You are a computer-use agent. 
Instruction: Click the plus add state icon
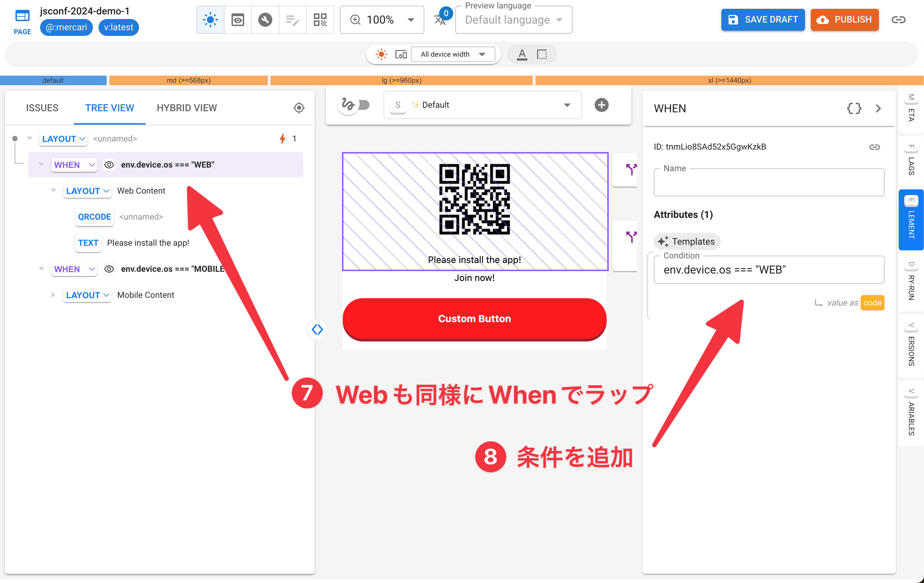tap(601, 105)
